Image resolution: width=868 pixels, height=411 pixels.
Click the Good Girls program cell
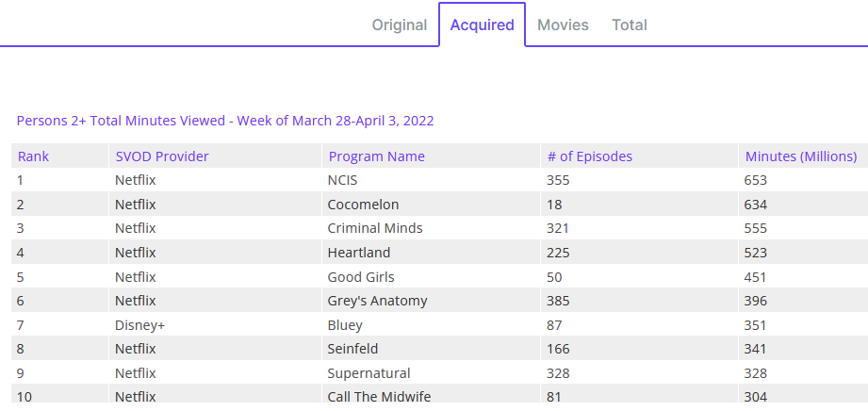click(360, 277)
